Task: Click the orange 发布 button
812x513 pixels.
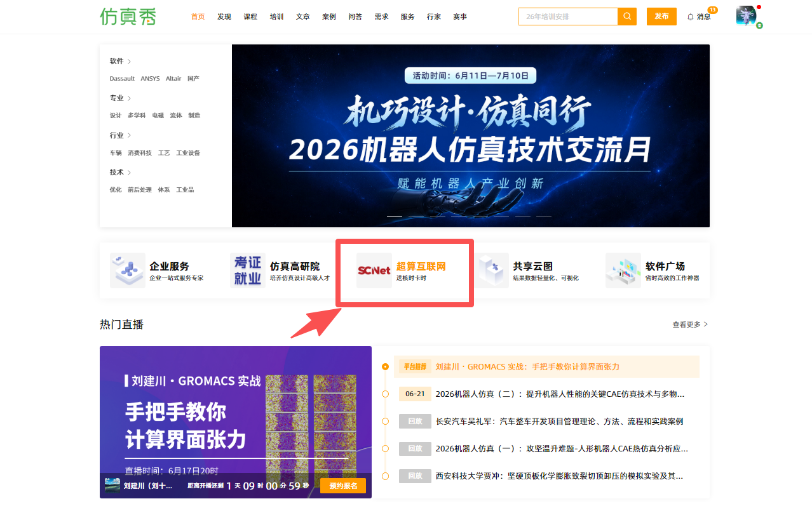Action: (661, 17)
